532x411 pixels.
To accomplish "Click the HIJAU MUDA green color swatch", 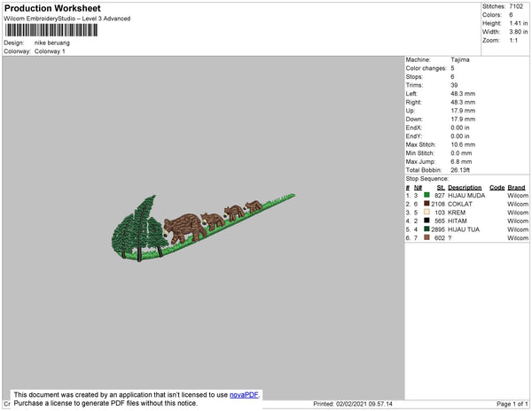I will coord(426,195).
